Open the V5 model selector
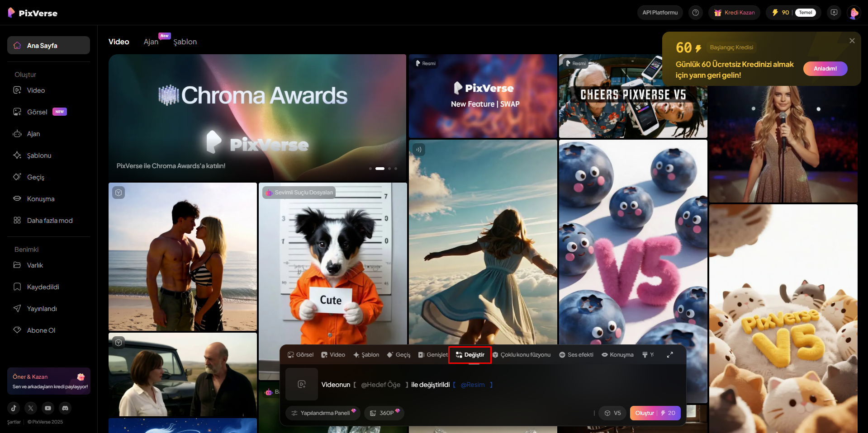This screenshot has height=433, width=868. coord(613,413)
